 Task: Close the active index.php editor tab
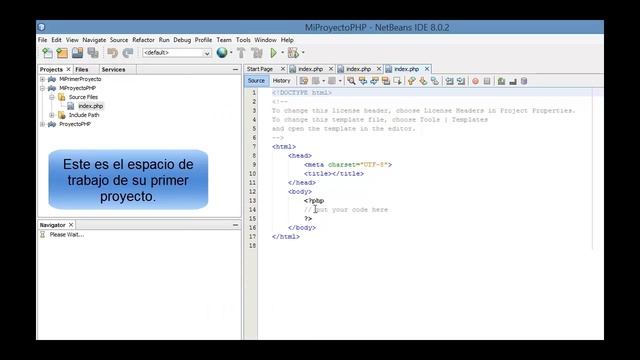(x=427, y=69)
